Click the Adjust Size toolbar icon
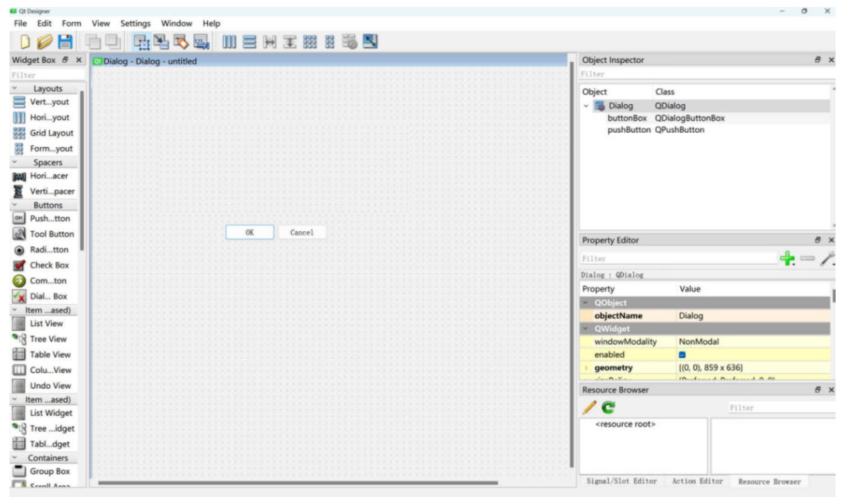The image size is (846, 504). click(x=370, y=41)
